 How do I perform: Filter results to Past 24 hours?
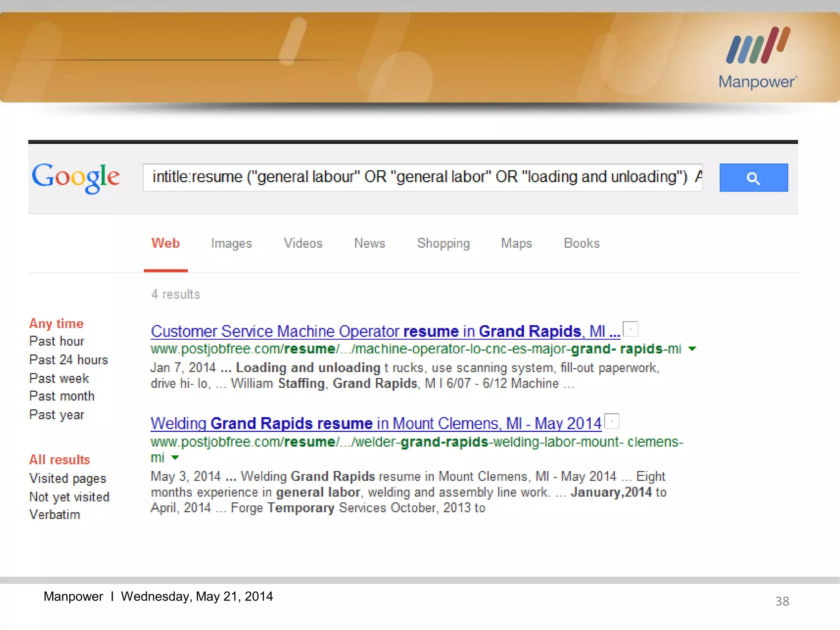click(x=68, y=360)
